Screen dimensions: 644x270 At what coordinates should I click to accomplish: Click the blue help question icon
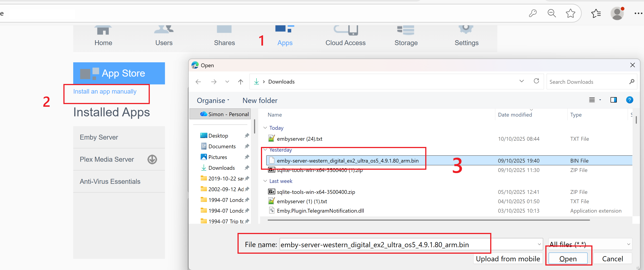pos(629,100)
